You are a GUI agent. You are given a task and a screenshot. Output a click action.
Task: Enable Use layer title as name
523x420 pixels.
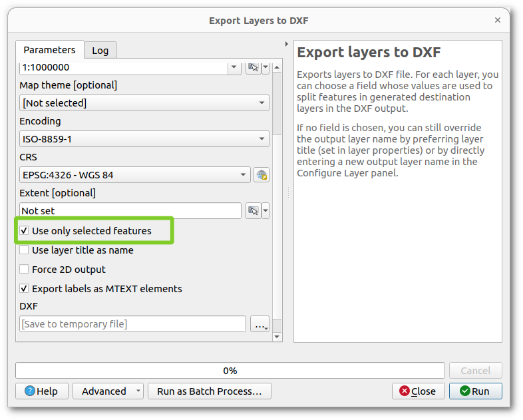point(25,250)
